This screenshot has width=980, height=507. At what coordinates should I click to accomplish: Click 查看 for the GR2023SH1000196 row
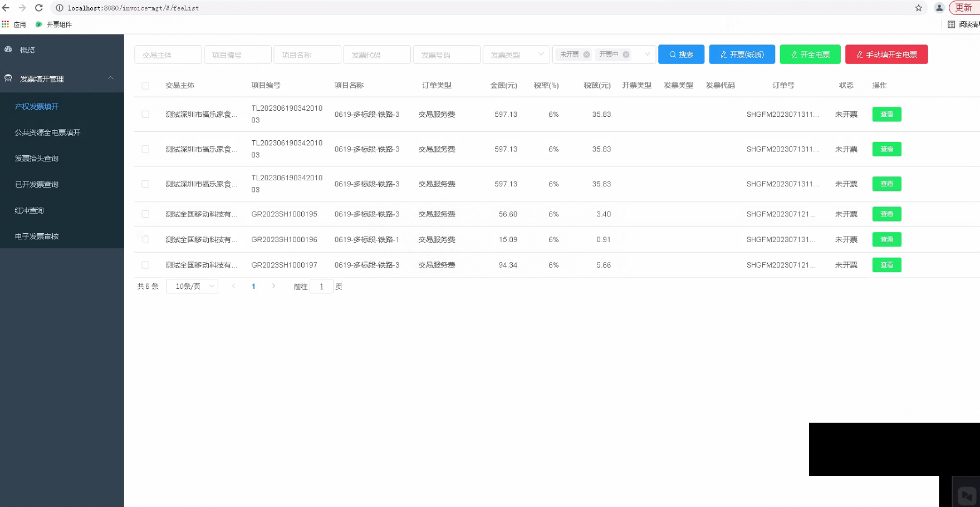coord(886,239)
